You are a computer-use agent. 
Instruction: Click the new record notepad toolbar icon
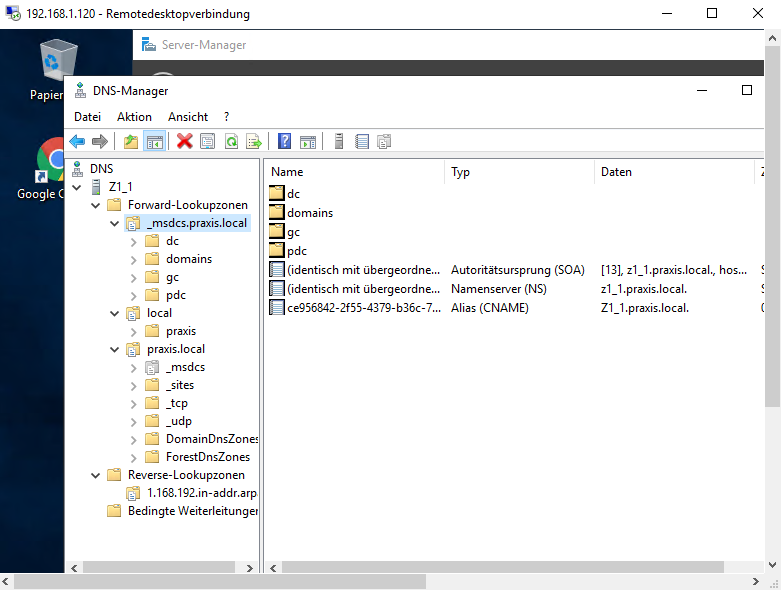tap(362, 141)
